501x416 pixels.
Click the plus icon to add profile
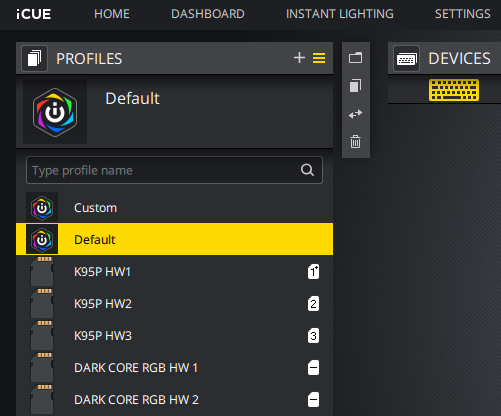click(x=299, y=58)
